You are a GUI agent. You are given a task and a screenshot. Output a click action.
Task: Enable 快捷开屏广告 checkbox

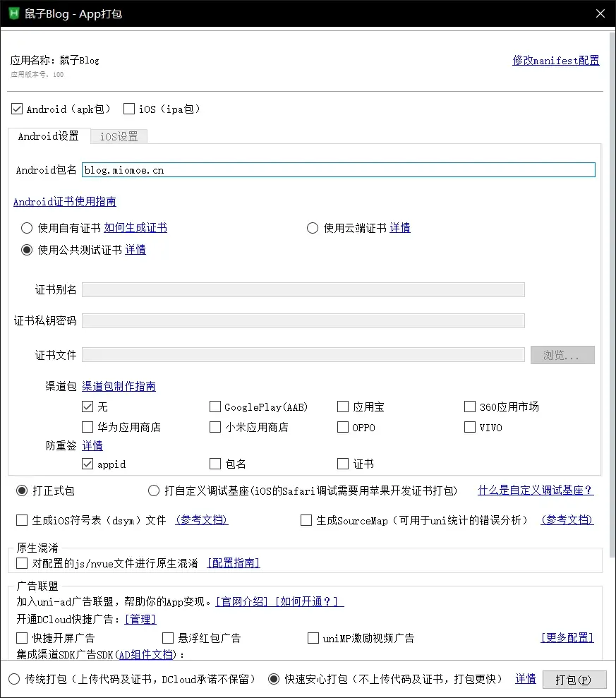click(20, 637)
